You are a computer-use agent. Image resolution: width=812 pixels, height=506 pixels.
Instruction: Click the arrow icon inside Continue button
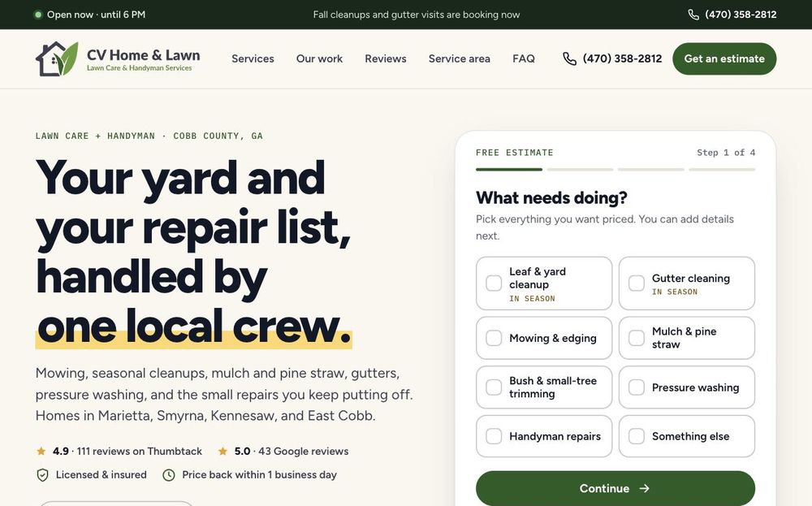pos(644,488)
